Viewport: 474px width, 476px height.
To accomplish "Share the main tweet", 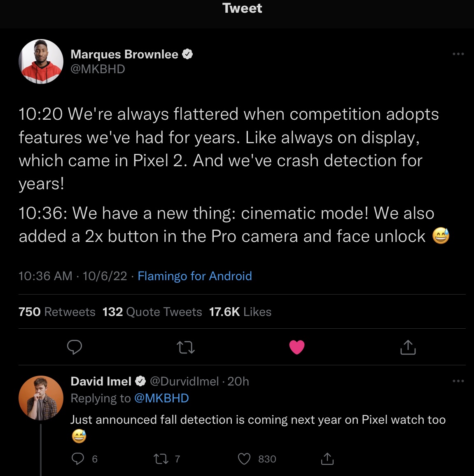I will pos(408,348).
